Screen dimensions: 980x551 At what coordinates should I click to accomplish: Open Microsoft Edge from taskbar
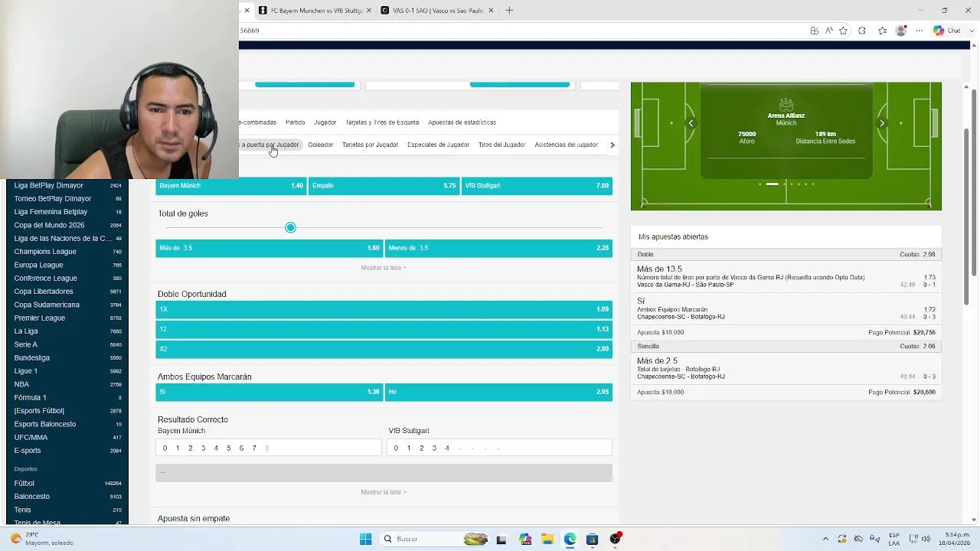(570, 539)
